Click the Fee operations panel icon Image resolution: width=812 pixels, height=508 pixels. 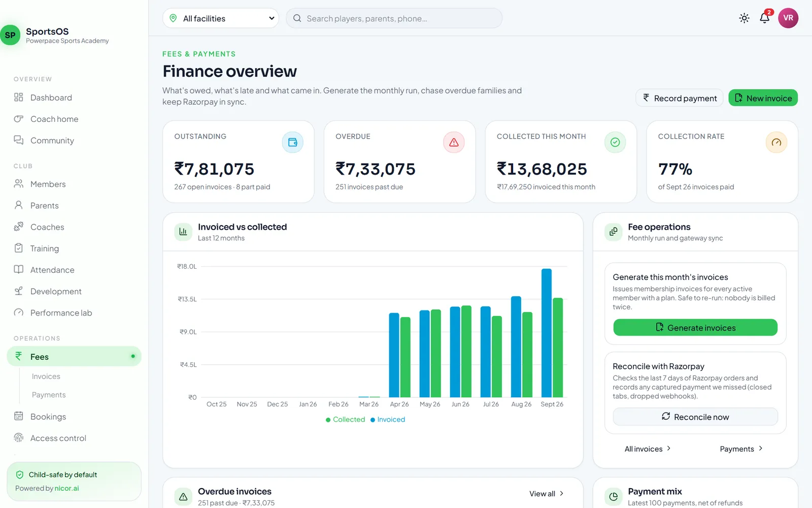tap(613, 232)
